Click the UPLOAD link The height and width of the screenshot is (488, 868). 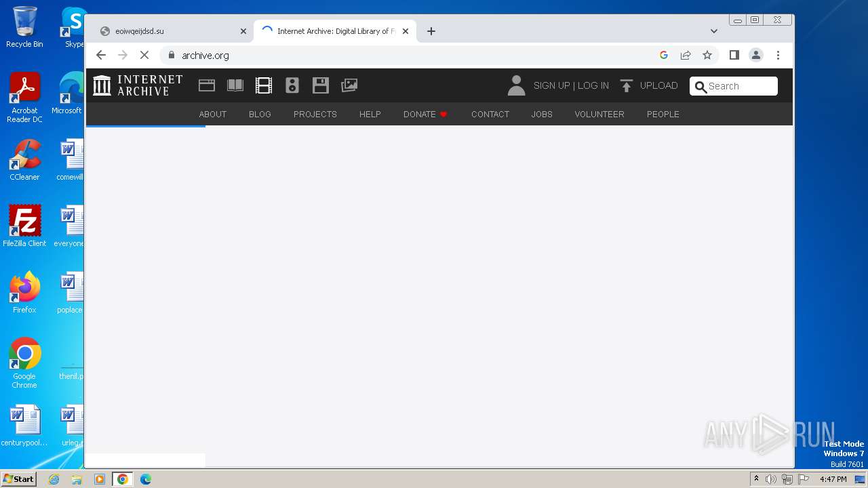659,86
